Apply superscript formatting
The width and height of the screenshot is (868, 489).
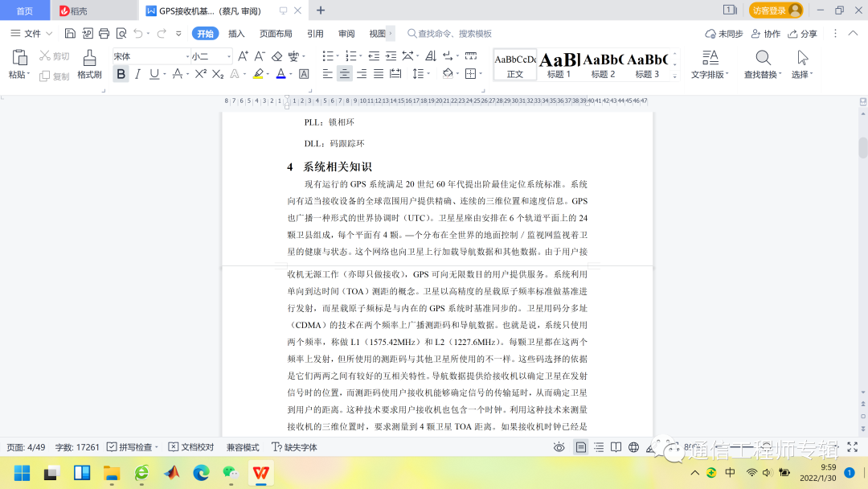tap(201, 74)
